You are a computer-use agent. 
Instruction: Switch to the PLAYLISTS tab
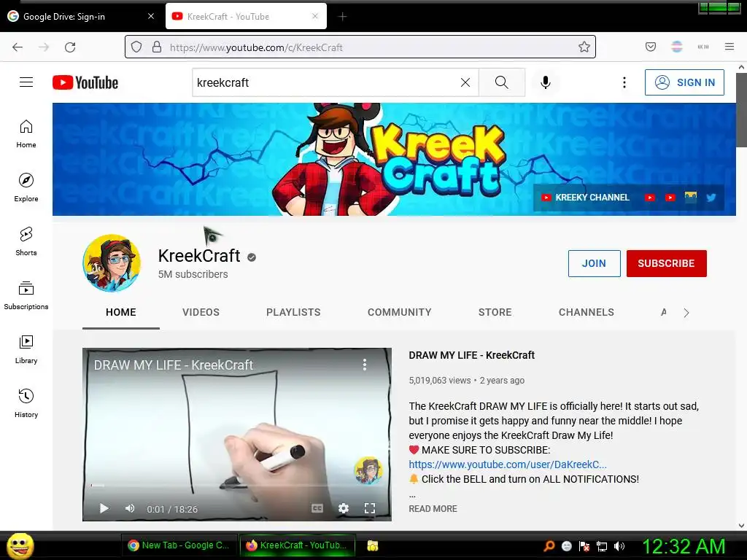(293, 312)
